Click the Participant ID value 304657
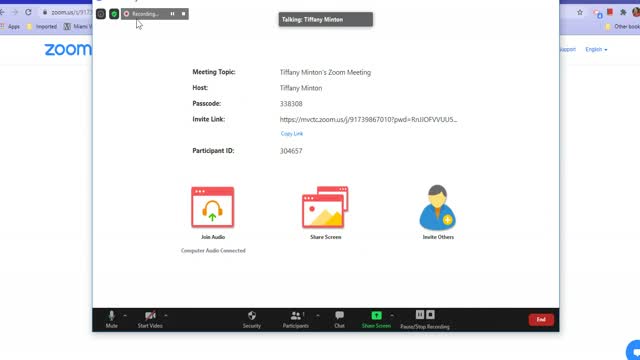This screenshot has width=640, height=360. (x=291, y=151)
